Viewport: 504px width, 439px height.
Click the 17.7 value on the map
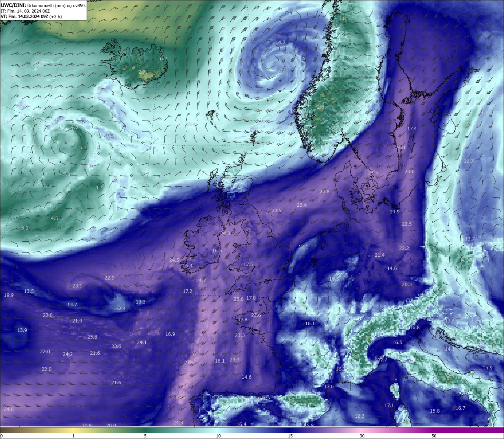pyautogui.click(x=382, y=360)
